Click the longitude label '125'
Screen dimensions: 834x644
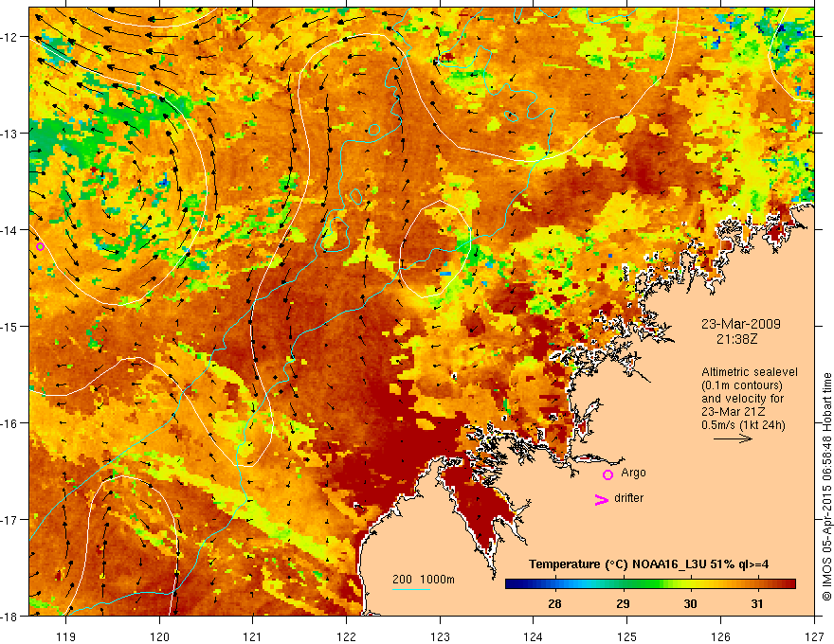click(x=627, y=636)
